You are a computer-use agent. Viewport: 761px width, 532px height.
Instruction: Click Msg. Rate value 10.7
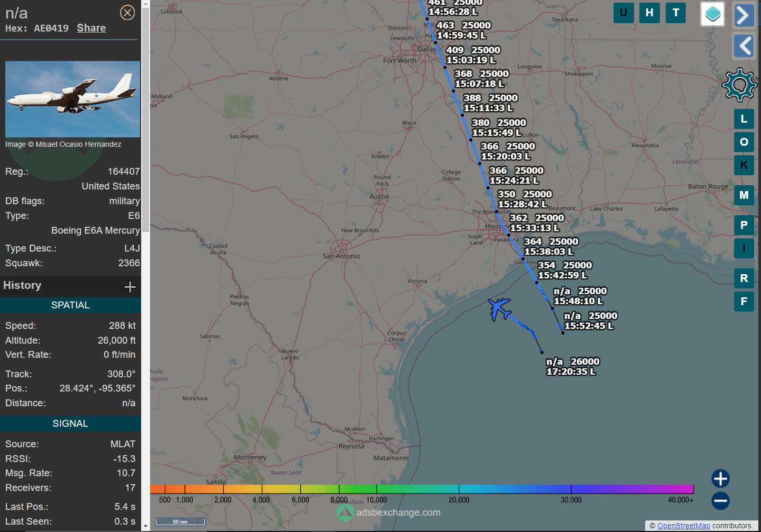(126, 473)
